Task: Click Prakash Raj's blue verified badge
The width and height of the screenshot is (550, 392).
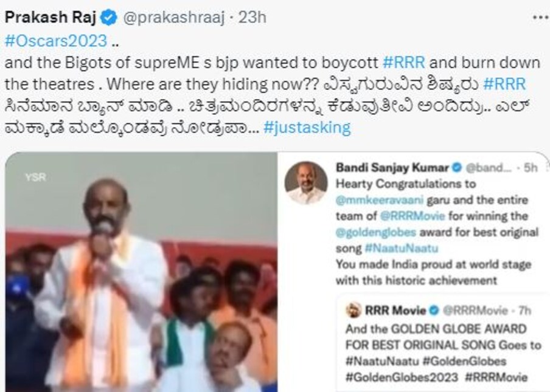Action: [109, 18]
